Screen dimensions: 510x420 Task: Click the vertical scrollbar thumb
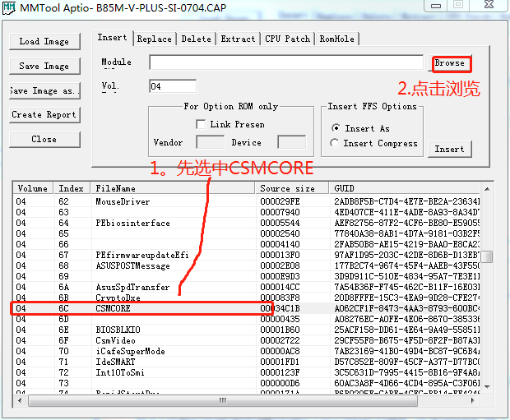(487, 256)
